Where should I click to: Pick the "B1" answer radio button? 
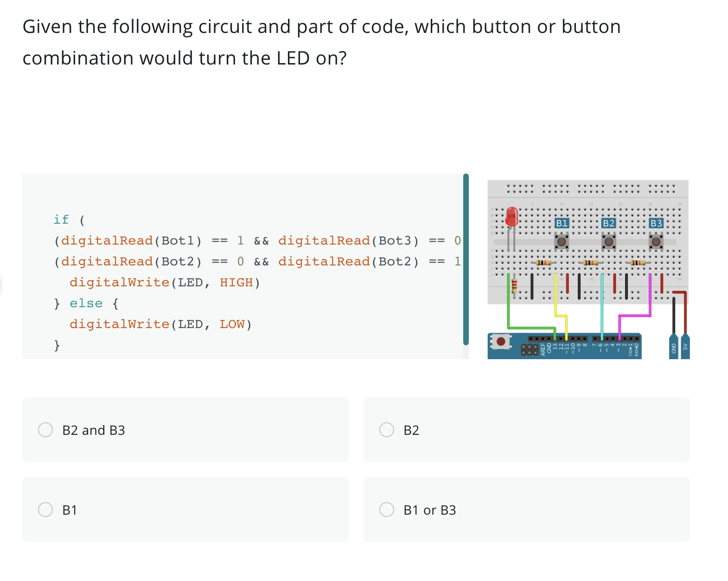pyautogui.click(x=45, y=510)
